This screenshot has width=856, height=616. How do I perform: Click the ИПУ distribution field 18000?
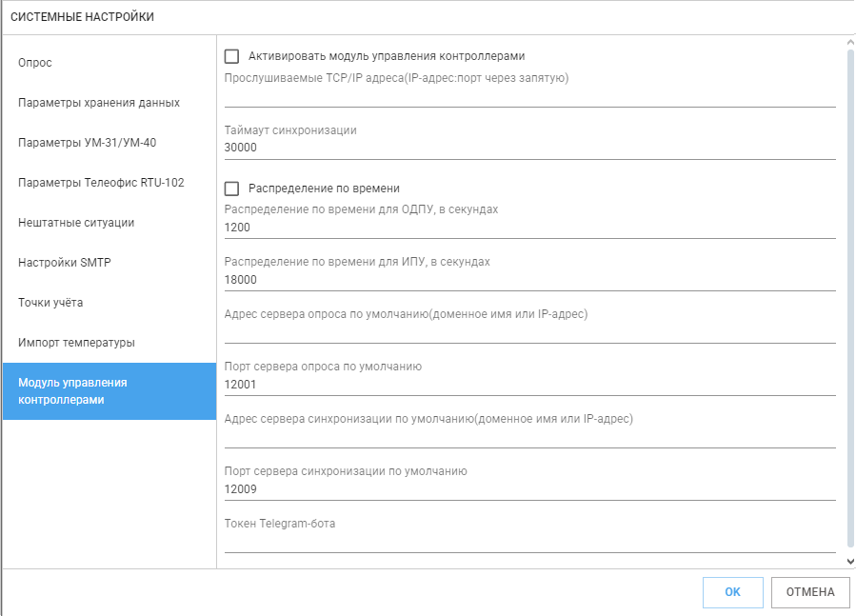(529, 280)
